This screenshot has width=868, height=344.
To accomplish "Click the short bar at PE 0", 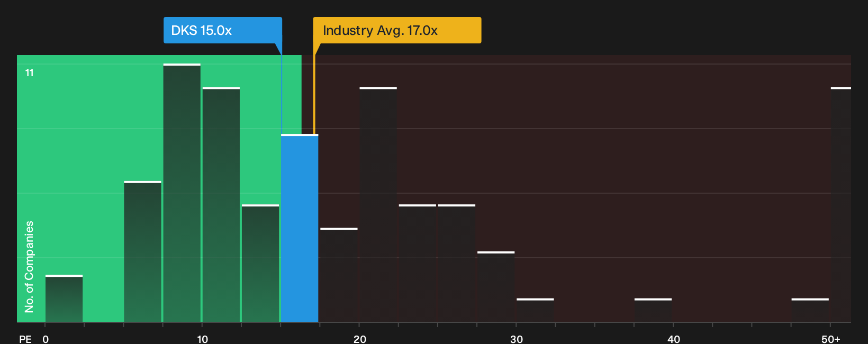I will coord(64,298).
